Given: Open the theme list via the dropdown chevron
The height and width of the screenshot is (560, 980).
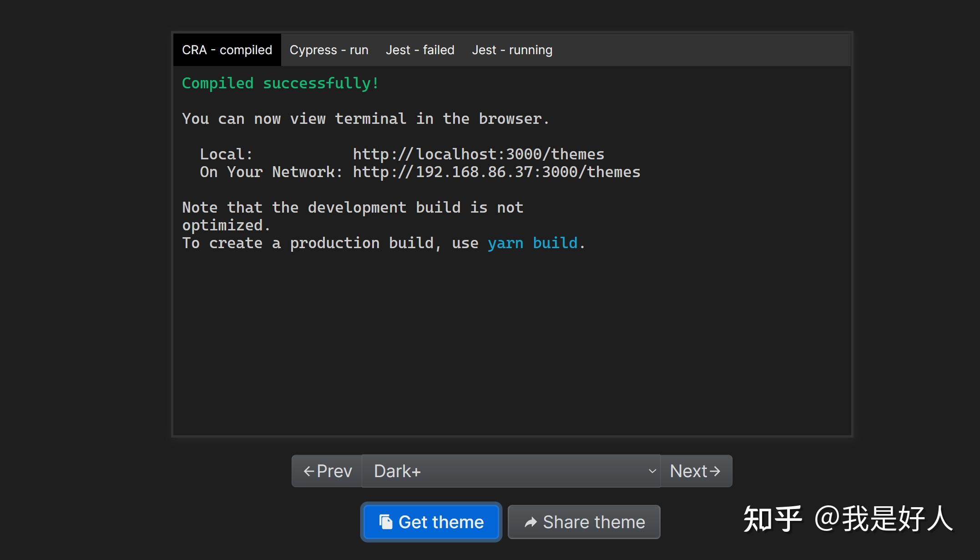Looking at the screenshot, I should pyautogui.click(x=652, y=471).
